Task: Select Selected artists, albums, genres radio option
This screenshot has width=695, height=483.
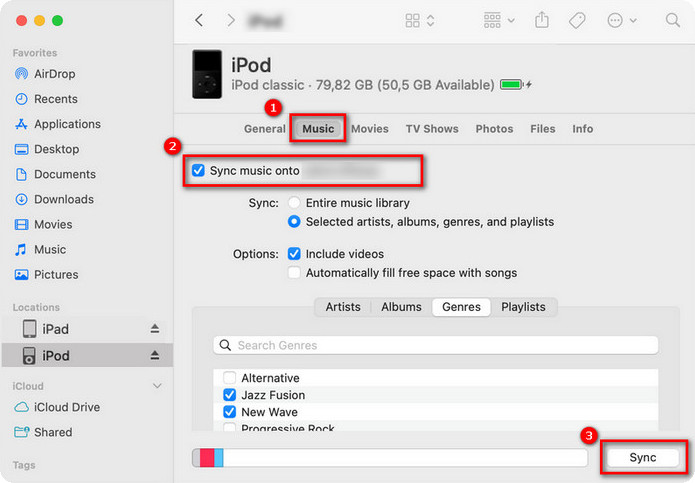Action: pos(294,222)
